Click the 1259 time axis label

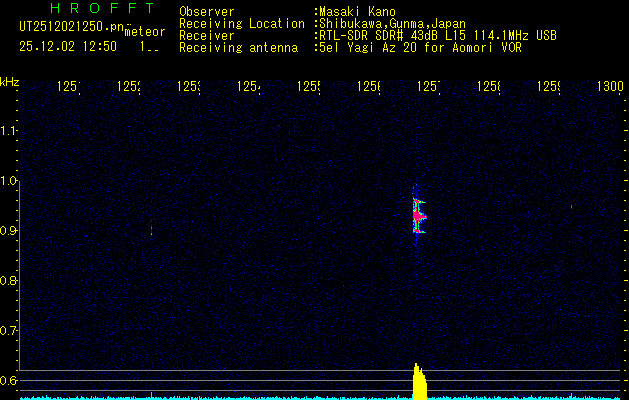point(548,86)
